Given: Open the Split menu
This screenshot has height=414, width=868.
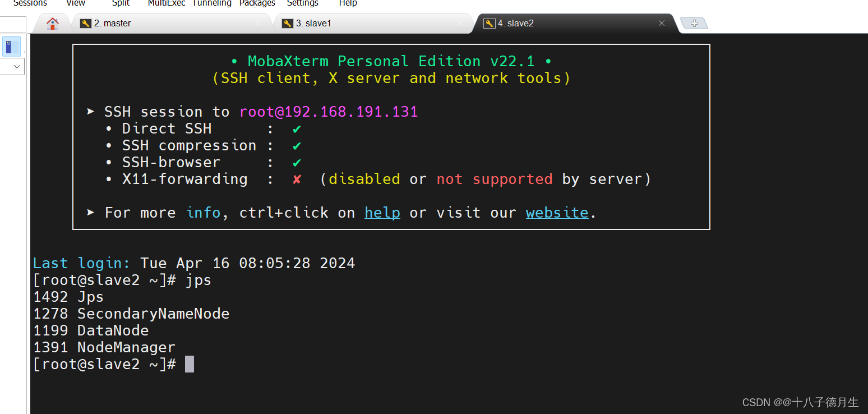Looking at the screenshot, I should tap(121, 3).
